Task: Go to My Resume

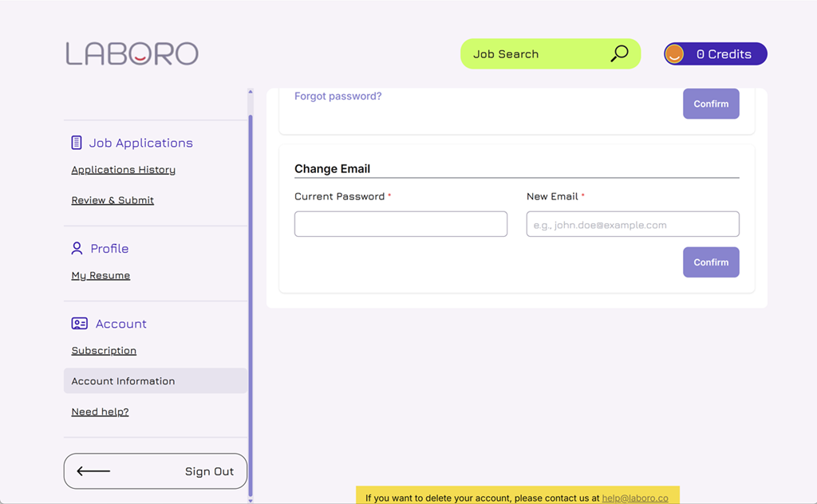Action: (101, 275)
